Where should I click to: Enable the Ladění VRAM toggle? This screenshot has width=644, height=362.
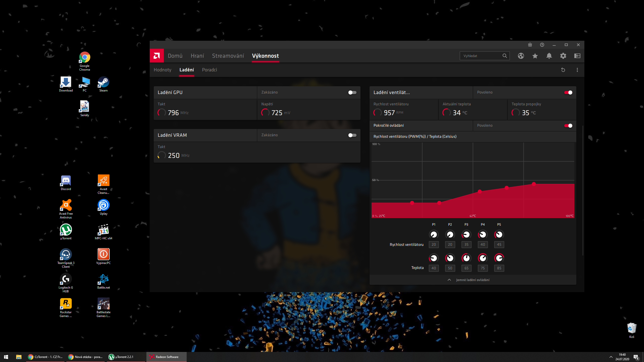pos(352,135)
